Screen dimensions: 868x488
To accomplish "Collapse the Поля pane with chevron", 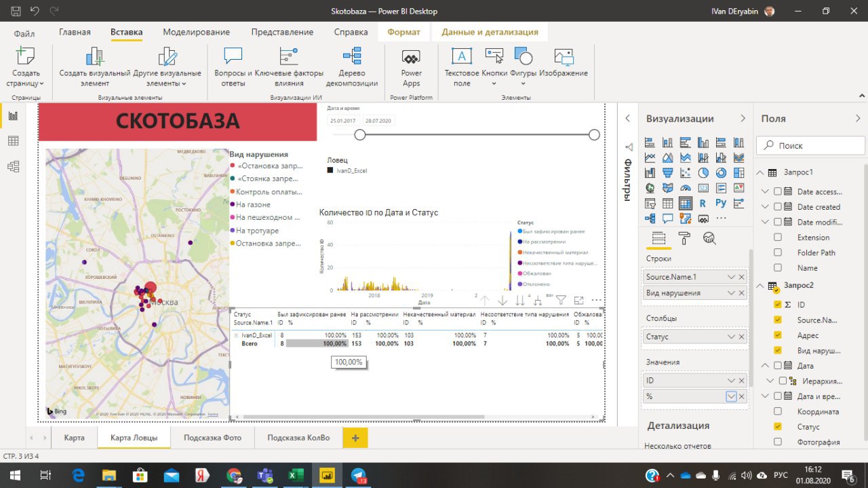I will tap(859, 118).
